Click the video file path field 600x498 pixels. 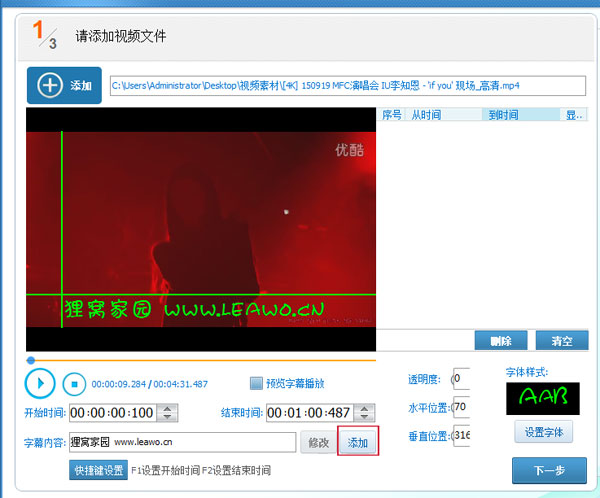pyautogui.click(x=346, y=85)
